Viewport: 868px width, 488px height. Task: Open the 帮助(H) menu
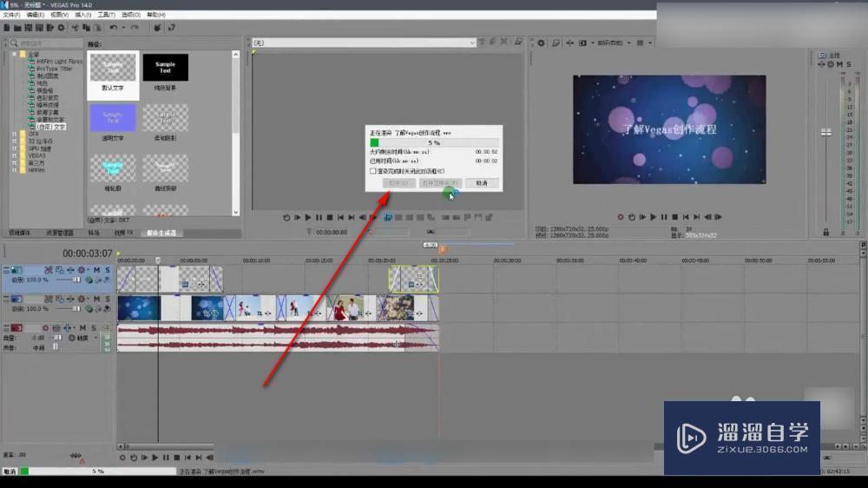[x=156, y=15]
